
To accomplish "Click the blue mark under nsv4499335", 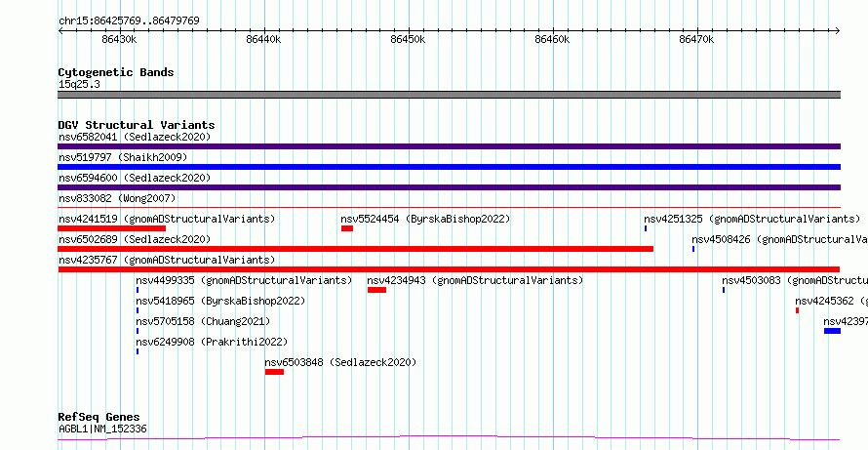I will pyautogui.click(x=138, y=290).
